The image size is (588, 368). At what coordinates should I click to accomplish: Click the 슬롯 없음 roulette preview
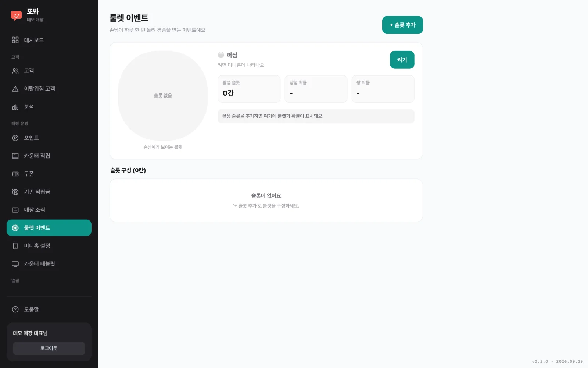pyautogui.click(x=163, y=96)
